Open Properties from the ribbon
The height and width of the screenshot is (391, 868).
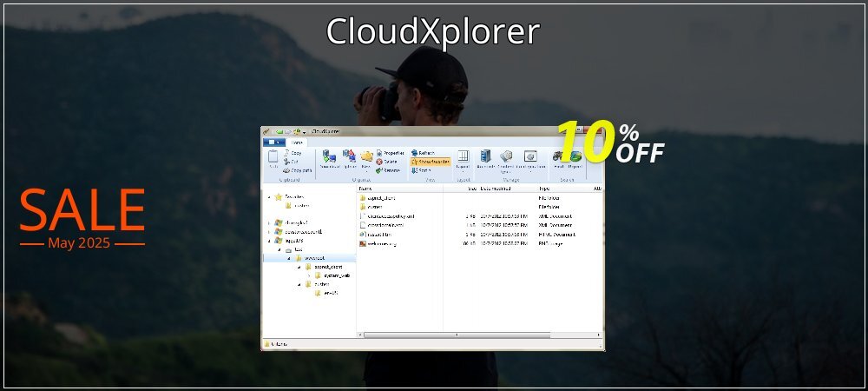[391, 153]
